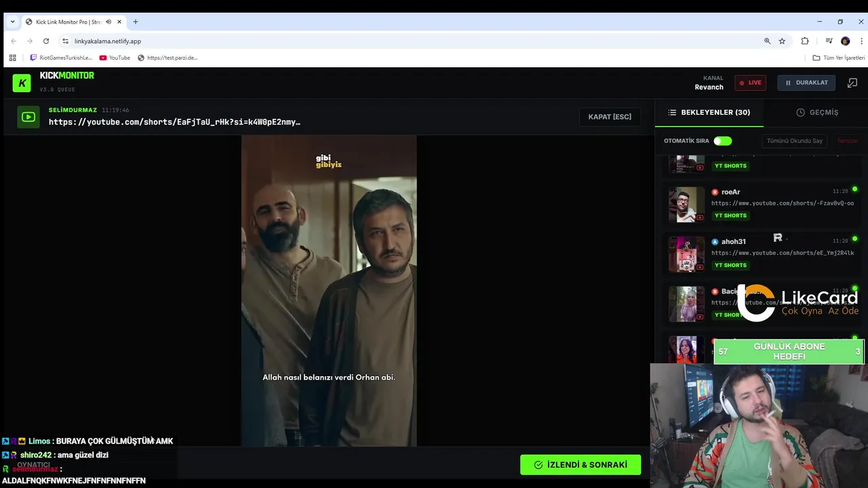The width and height of the screenshot is (868, 488).
Task: Click the SELIMDURMAZ sender name
Action: [x=73, y=110]
